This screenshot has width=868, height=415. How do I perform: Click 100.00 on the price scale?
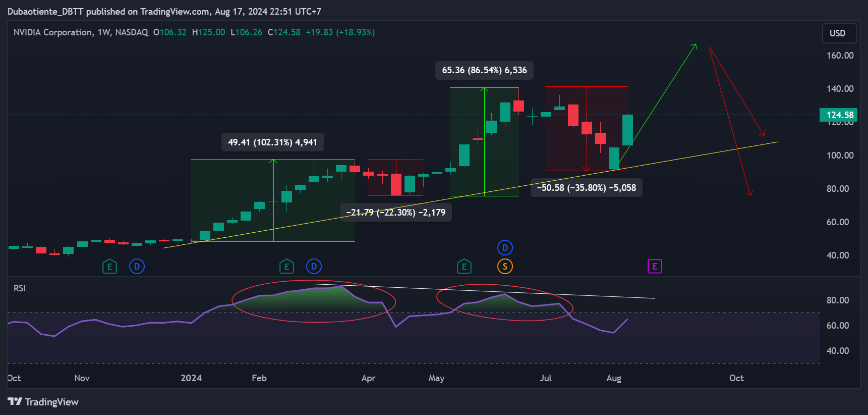[x=840, y=155]
